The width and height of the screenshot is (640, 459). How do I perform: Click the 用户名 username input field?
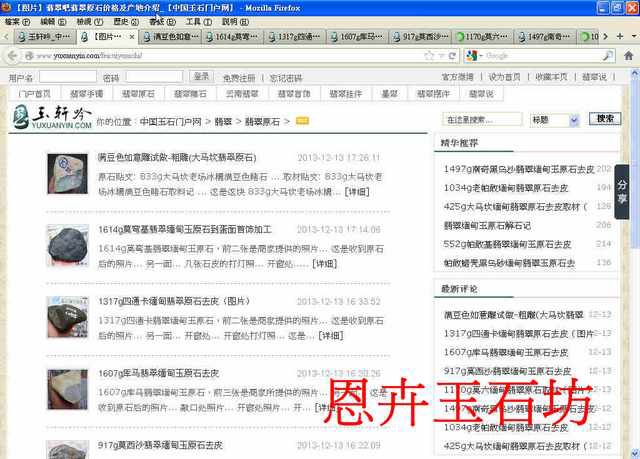pyautogui.click(x=68, y=77)
